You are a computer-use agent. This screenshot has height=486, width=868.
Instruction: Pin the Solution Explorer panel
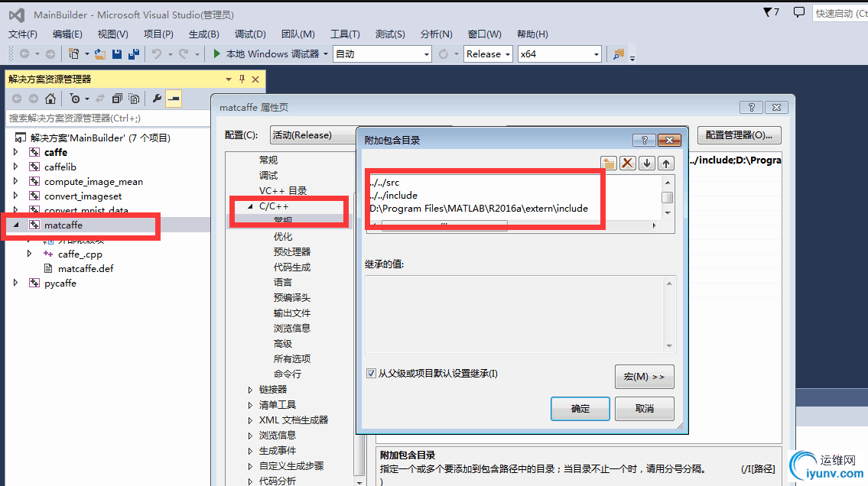click(x=242, y=79)
